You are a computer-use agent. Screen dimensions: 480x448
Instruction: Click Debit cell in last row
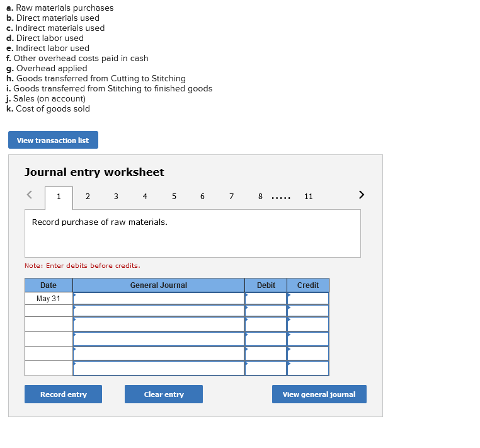pos(266,369)
